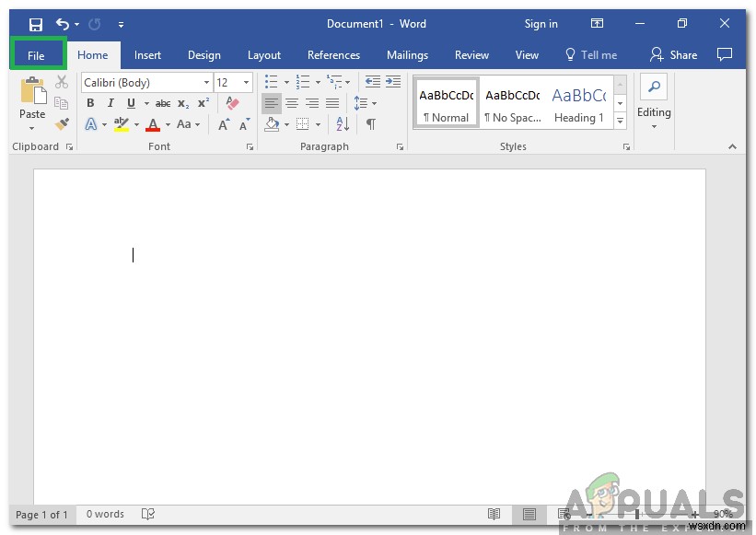The width and height of the screenshot is (756, 535).
Task: Expand the Styles gallery More arrow
Action: pyautogui.click(x=621, y=121)
